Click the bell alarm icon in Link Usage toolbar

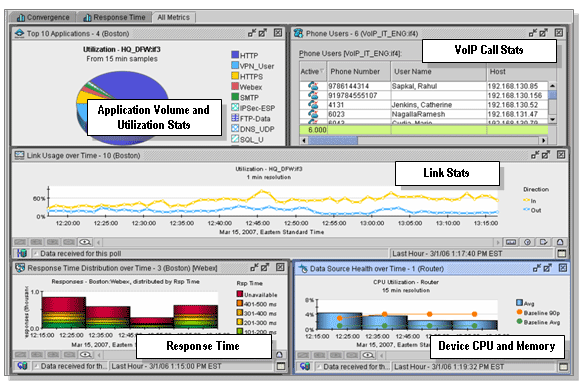point(560,242)
